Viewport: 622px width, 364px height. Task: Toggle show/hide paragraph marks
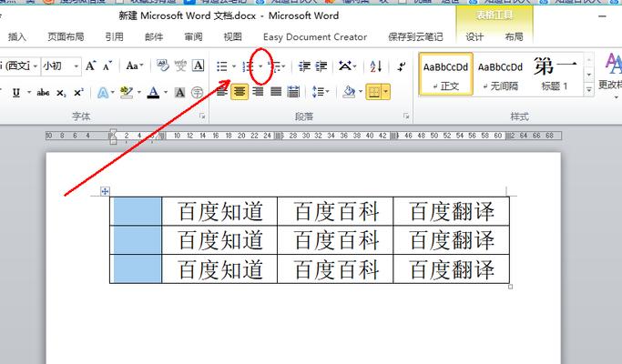click(x=402, y=66)
